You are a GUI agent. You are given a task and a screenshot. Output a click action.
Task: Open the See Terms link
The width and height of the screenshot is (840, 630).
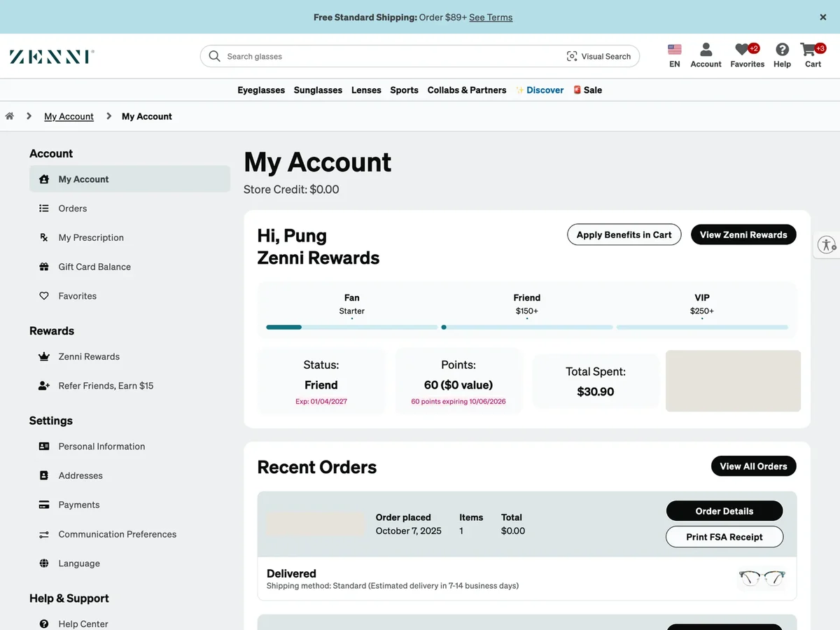(x=491, y=17)
